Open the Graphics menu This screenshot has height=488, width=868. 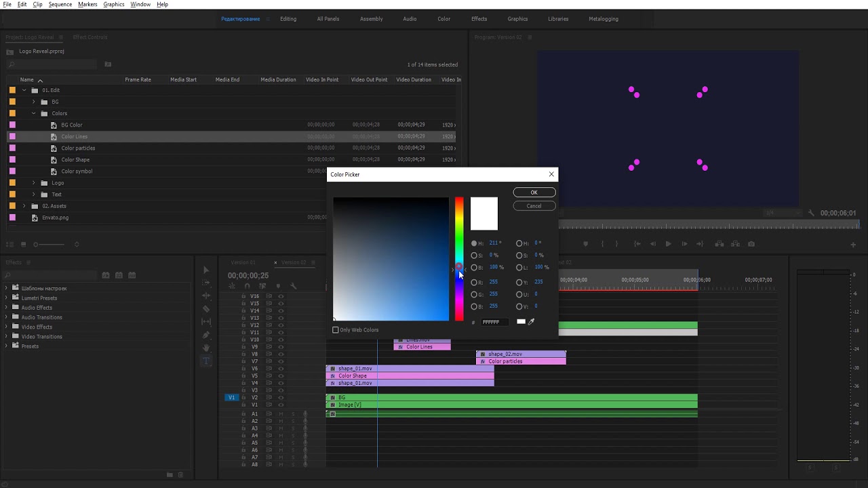point(114,4)
